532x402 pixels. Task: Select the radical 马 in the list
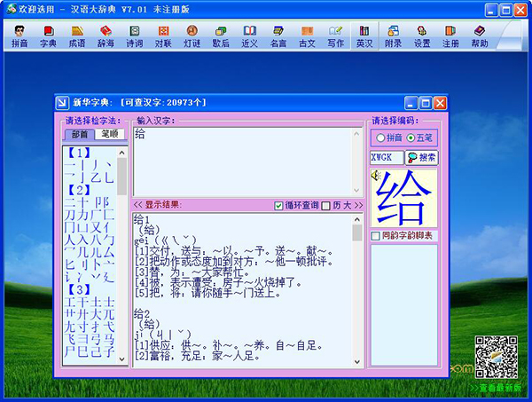[x=109, y=339]
